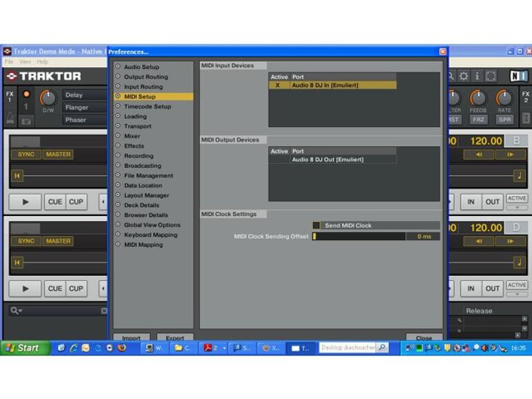Click the panel icon below FX unit number 1
This screenshot has width=532, height=399.
click(x=26, y=121)
